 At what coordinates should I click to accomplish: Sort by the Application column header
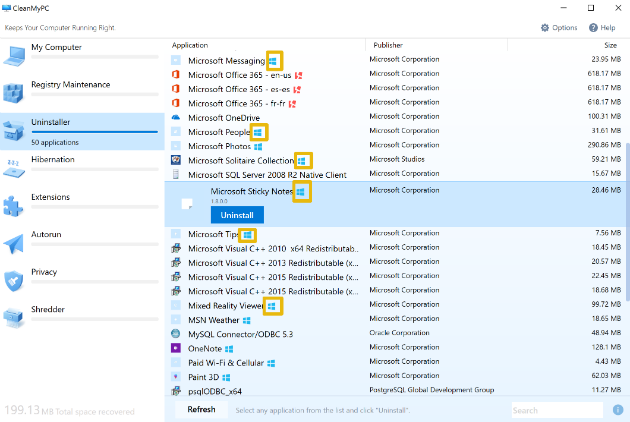point(190,45)
